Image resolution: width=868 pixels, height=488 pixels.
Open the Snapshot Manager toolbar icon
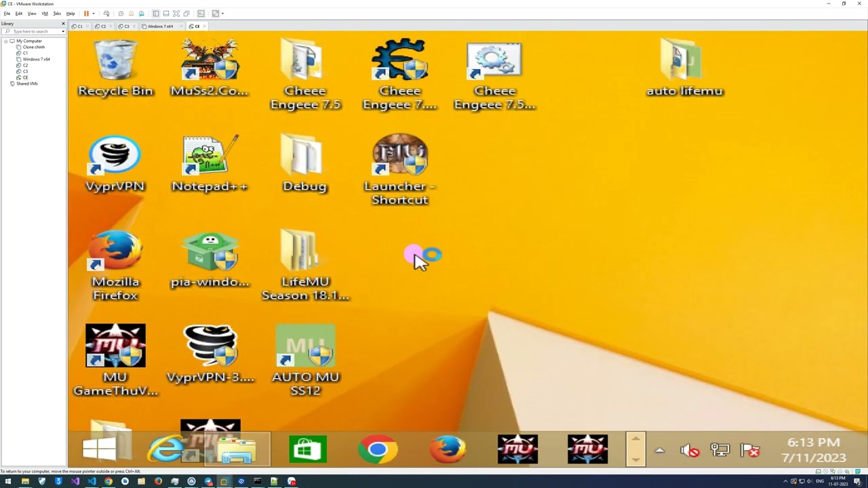click(x=141, y=14)
